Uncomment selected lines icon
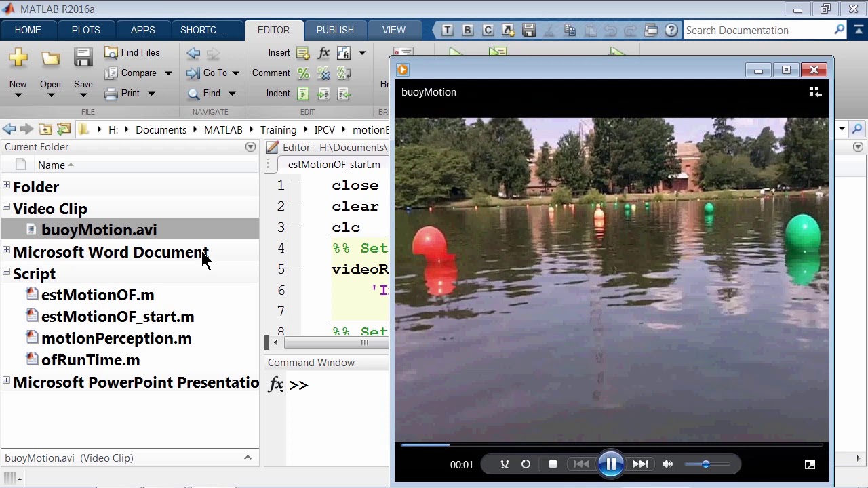Viewport: 868px width, 488px height. click(323, 73)
